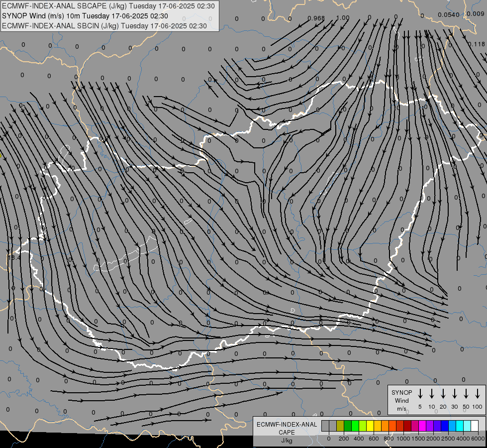Image resolution: width=487 pixels, height=448 pixels.
Task: Select the olive swatch in CAPE legend
Action: (340, 426)
